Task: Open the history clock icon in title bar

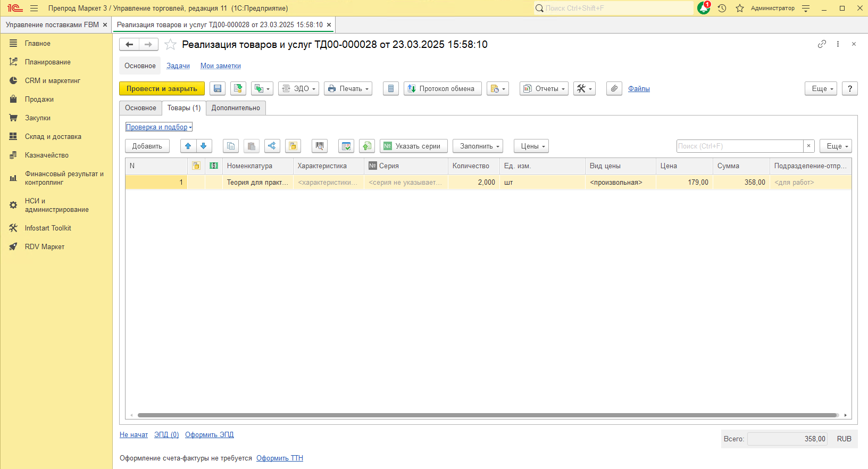Action: 722,8
